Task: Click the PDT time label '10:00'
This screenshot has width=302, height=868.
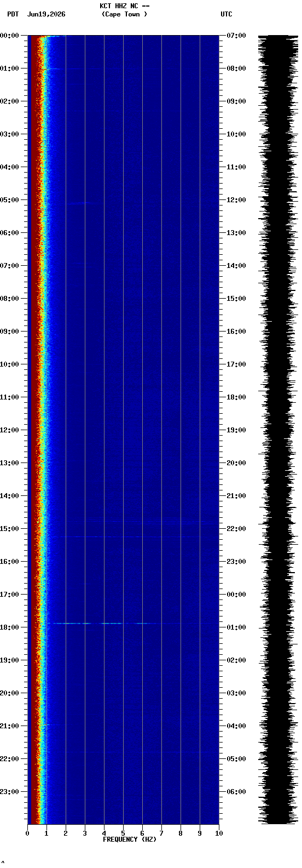Action: (9, 364)
